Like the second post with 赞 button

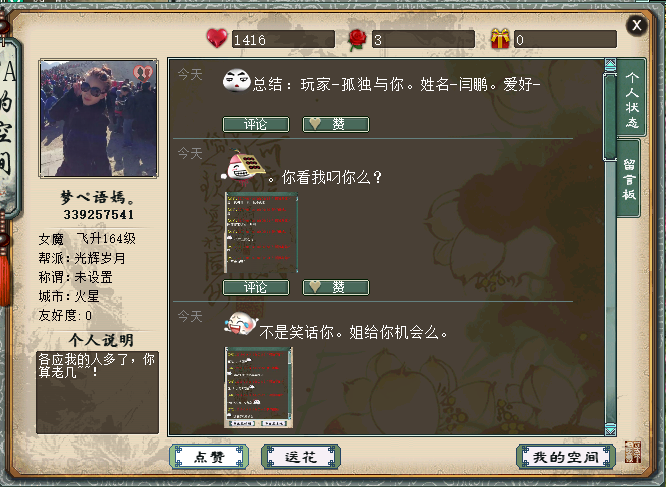click(x=336, y=287)
